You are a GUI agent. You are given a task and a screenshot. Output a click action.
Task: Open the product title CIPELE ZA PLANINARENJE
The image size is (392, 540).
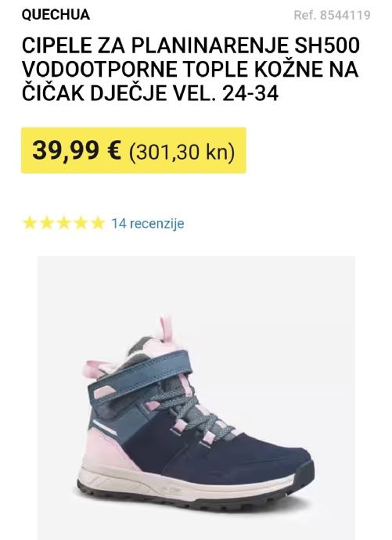(x=155, y=45)
